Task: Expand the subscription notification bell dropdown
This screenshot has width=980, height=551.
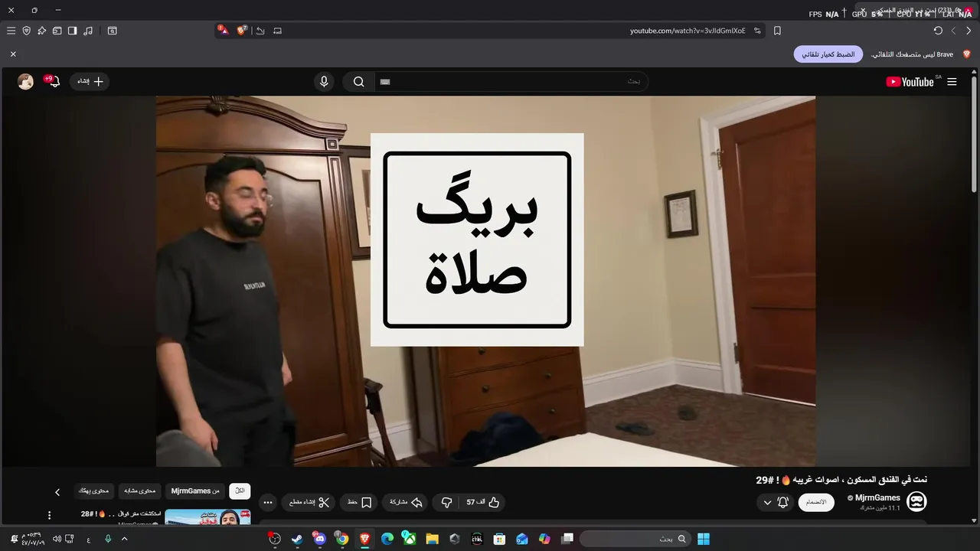Action: [775, 502]
